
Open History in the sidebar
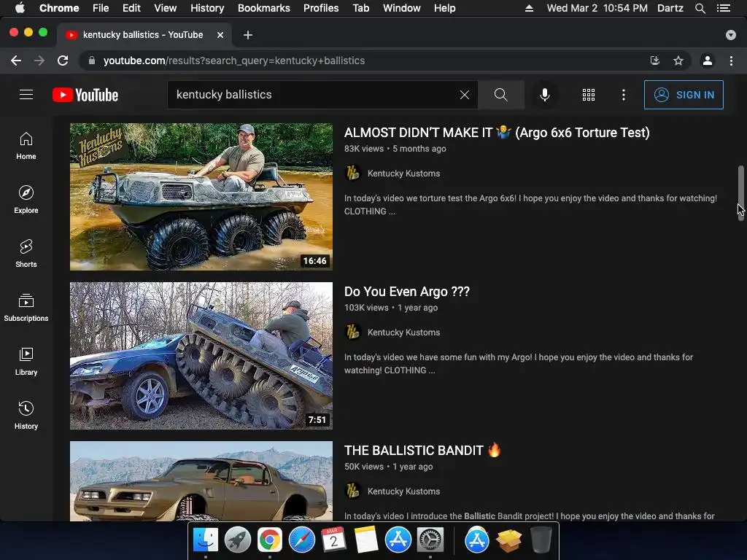tap(26, 416)
